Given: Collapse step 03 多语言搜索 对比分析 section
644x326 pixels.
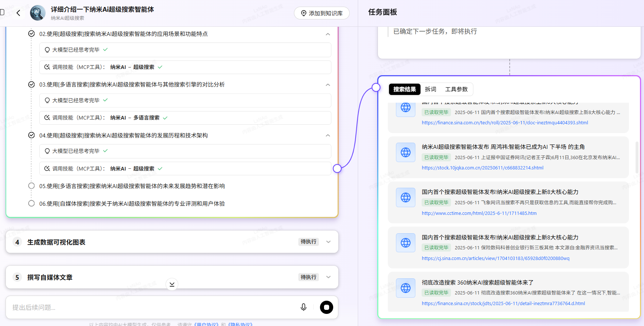Looking at the screenshot, I should (x=328, y=85).
